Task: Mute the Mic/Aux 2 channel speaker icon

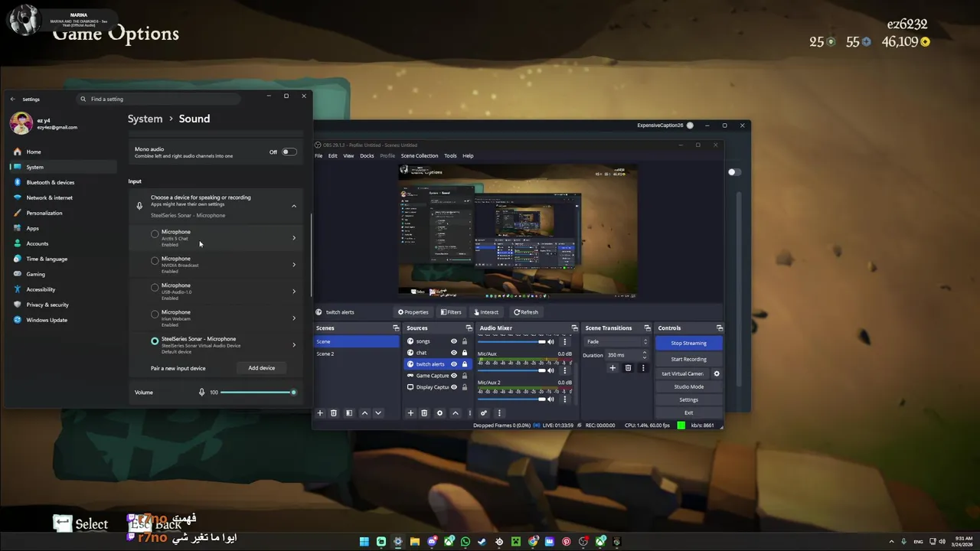Action: pos(550,399)
